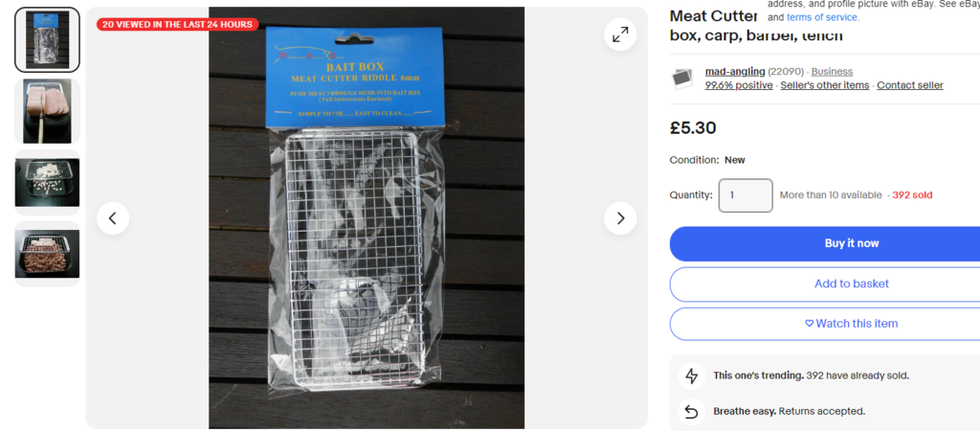Select the sliced meat thumbnail
The height and width of the screenshot is (431, 980).
tap(48, 111)
